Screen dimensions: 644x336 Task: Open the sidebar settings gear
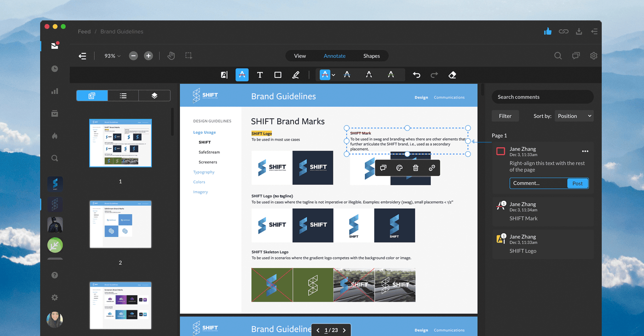55,297
